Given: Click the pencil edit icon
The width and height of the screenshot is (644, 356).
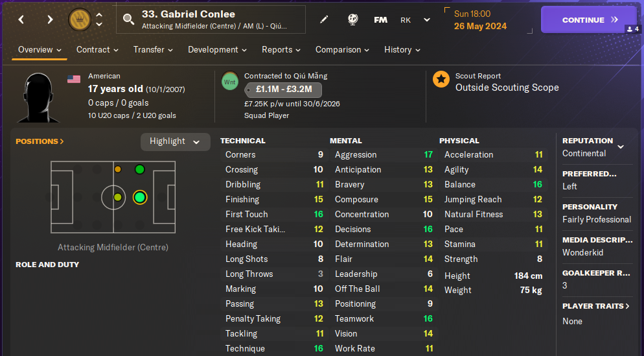Looking at the screenshot, I should point(324,19).
